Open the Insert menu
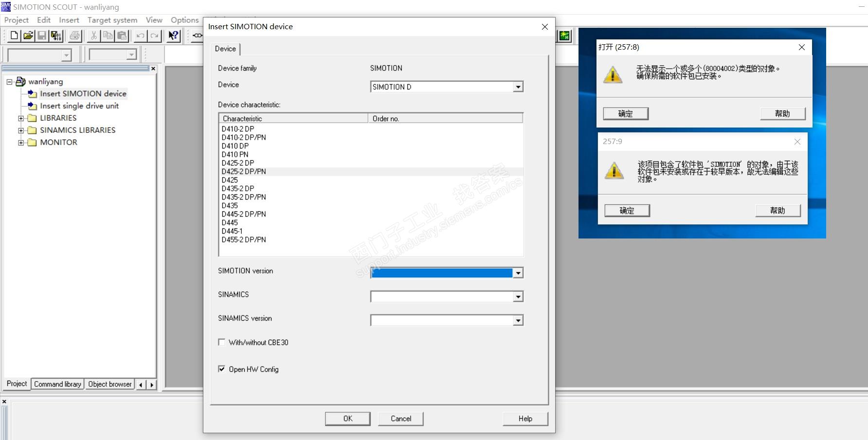This screenshot has width=868, height=440. (69, 20)
